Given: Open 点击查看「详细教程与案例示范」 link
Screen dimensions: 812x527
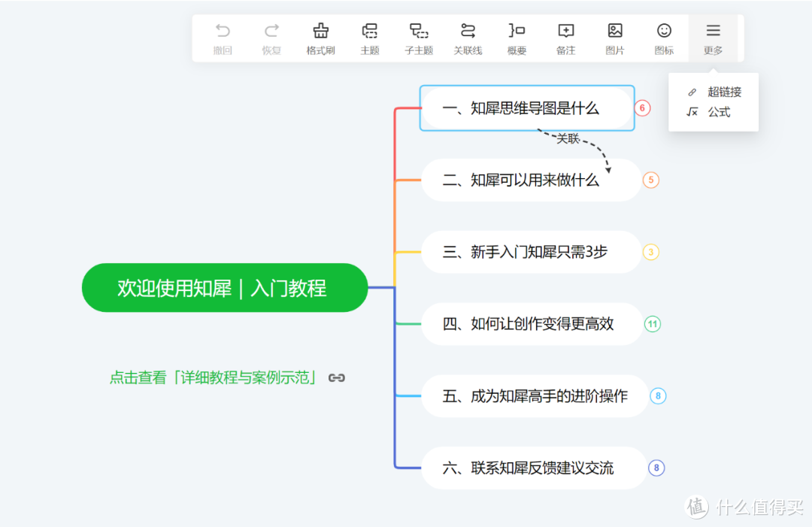Looking at the screenshot, I should coord(218,377).
